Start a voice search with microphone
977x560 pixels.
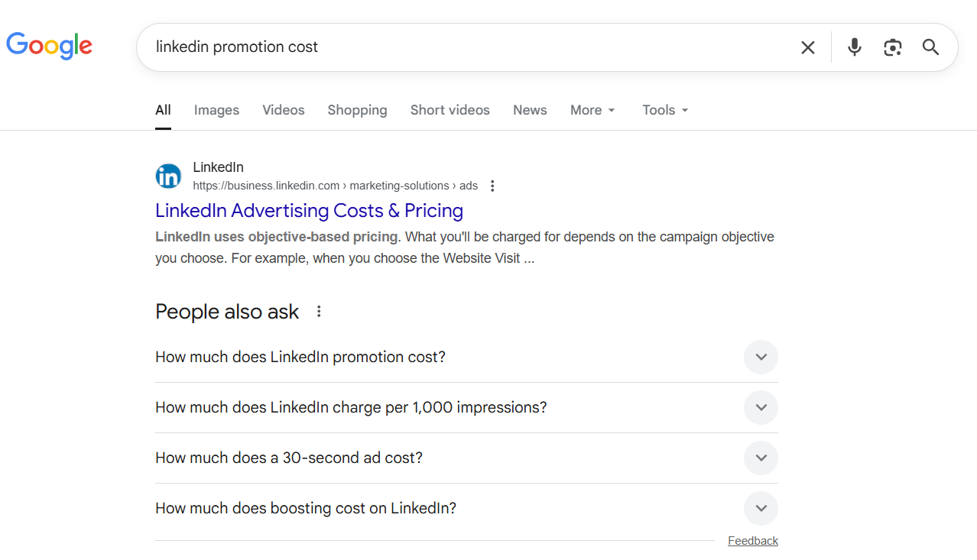[855, 47]
